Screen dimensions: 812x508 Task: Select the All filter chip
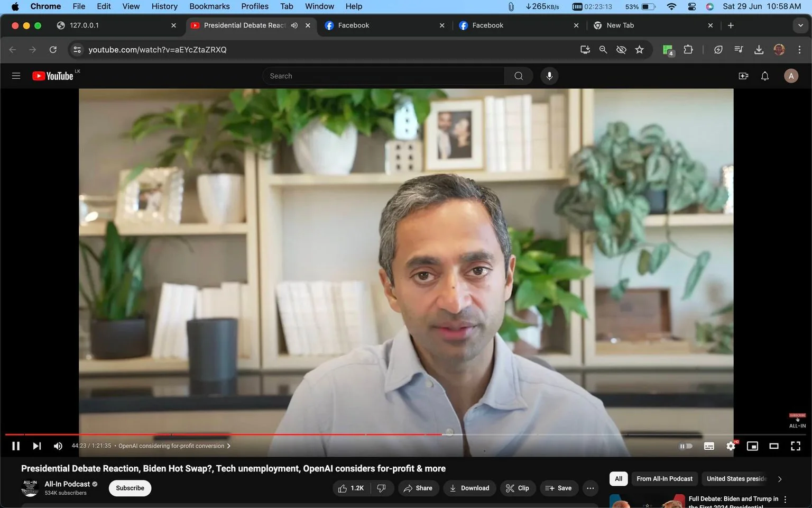(619, 478)
